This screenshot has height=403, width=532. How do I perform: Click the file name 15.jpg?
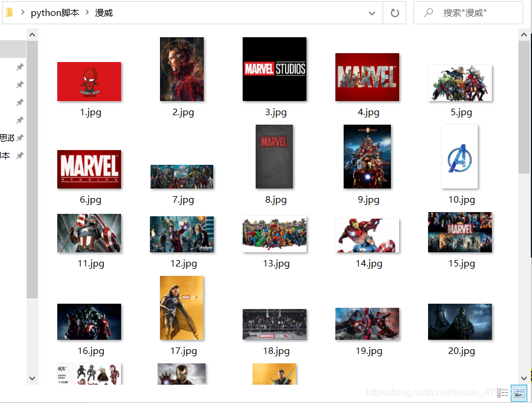pos(461,264)
